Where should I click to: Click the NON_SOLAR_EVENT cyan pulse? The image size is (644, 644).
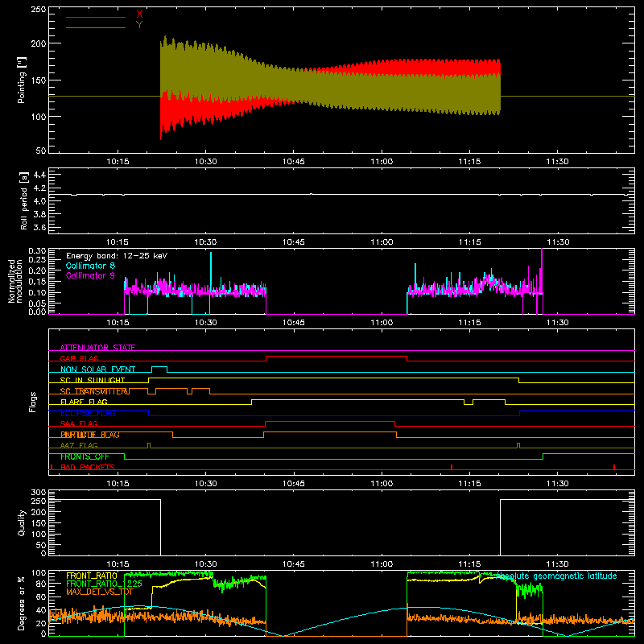tap(159, 369)
